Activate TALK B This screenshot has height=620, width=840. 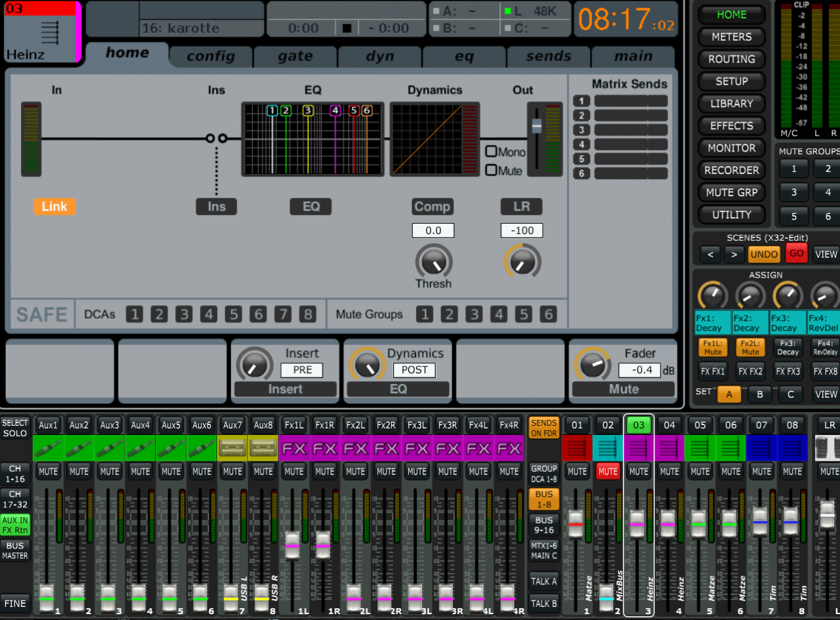coord(544,604)
